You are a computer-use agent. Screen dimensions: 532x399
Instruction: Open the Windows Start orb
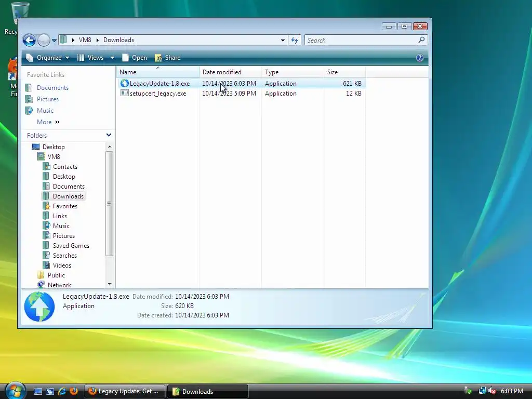(x=15, y=391)
